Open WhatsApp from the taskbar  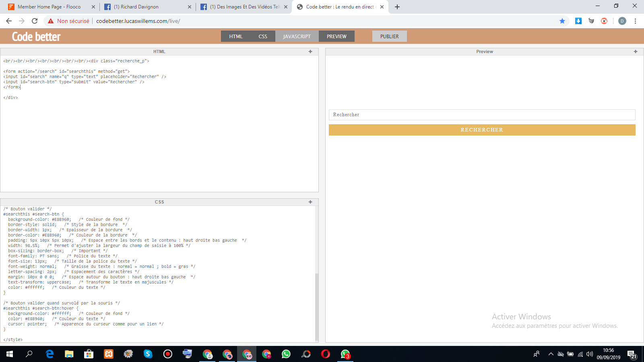tap(286, 354)
